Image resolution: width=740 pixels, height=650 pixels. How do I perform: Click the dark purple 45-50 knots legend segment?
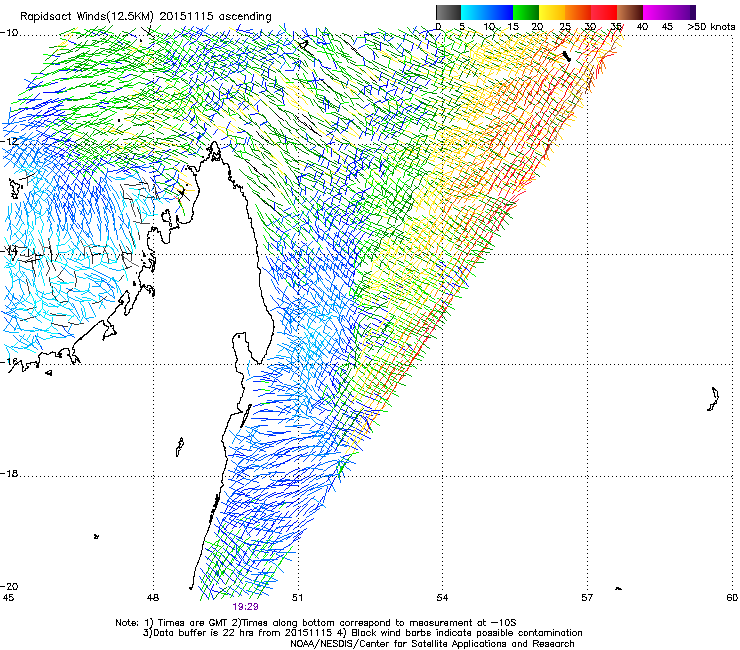pyautogui.click(x=682, y=12)
